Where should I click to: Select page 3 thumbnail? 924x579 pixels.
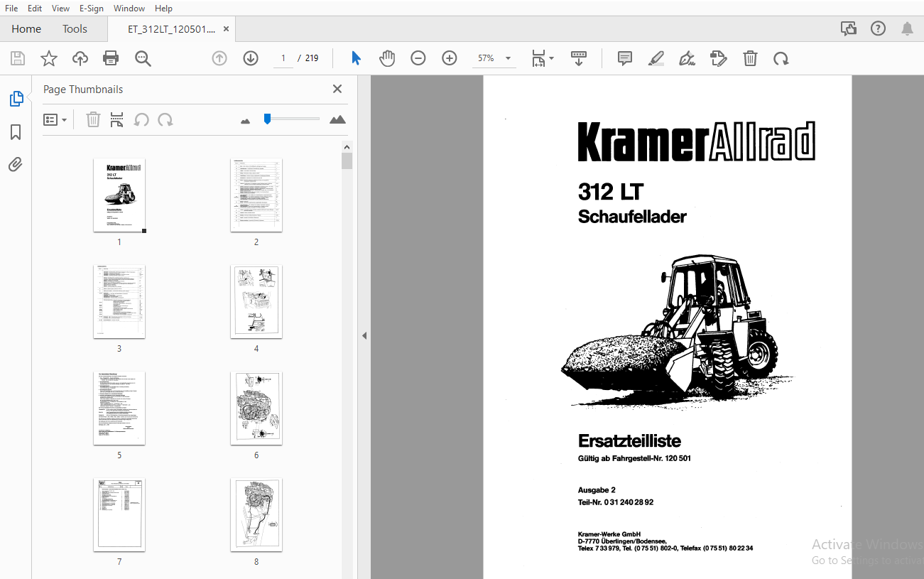pos(119,301)
